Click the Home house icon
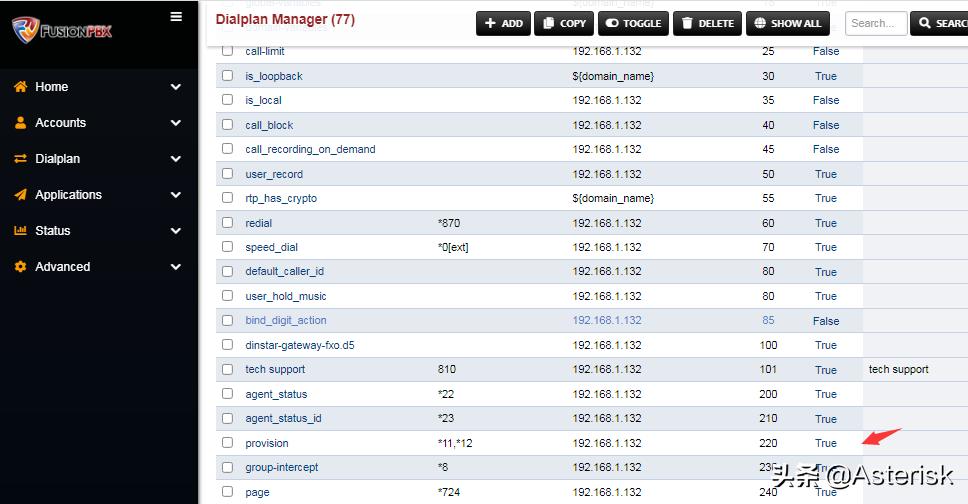Image resolution: width=968 pixels, height=504 pixels. (x=20, y=86)
